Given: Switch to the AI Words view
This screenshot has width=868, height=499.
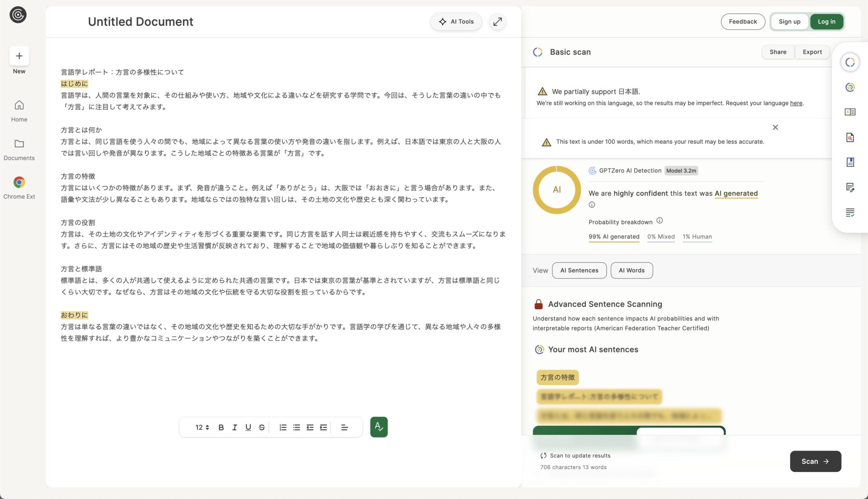Looking at the screenshot, I should pyautogui.click(x=632, y=270).
